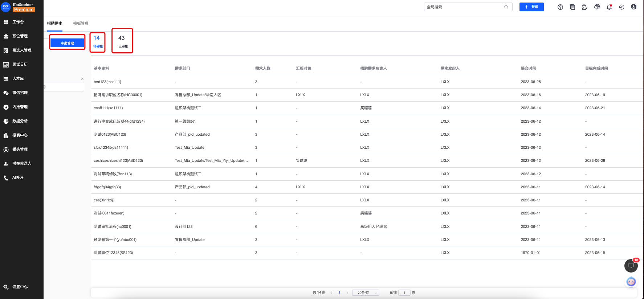Viewport: 644px width, 299px height.
Task: Focus the filter input in the left panel
Action: click(64, 87)
